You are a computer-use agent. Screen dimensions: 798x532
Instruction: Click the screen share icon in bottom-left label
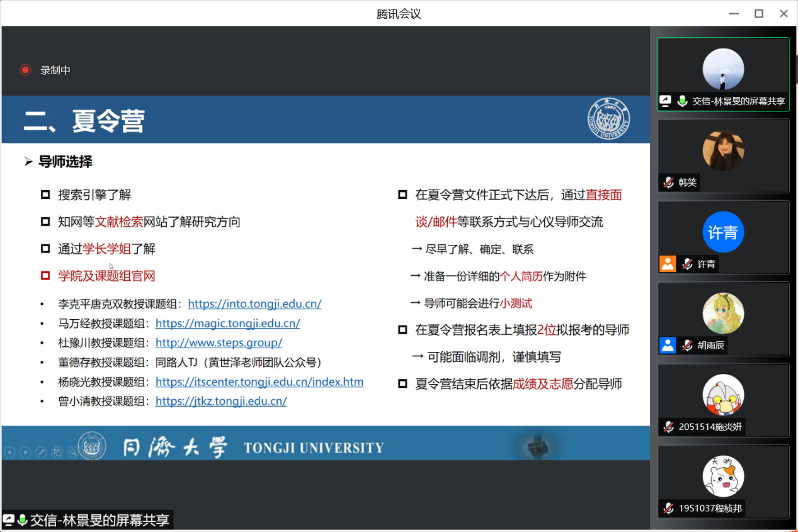tap(9, 520)
